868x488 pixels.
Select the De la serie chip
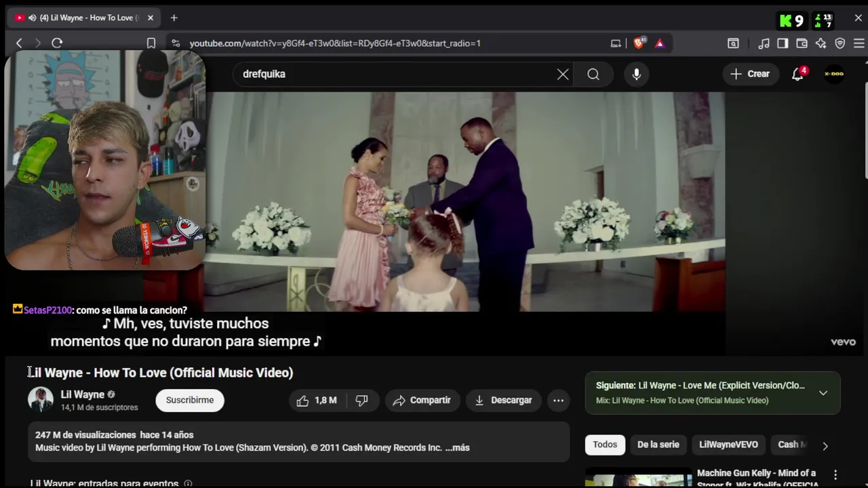[x=658, y=445]
